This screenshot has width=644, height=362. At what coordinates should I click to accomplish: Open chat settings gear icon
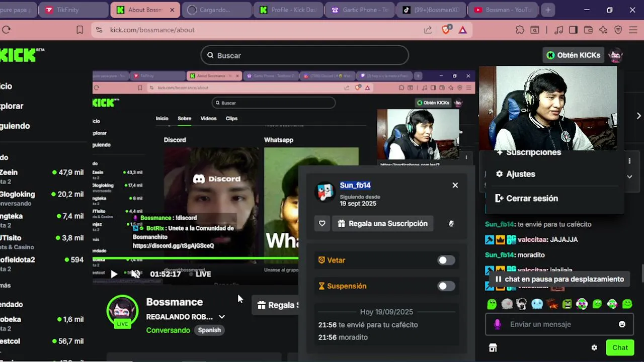pyautogui.click(x=594, y=347)
